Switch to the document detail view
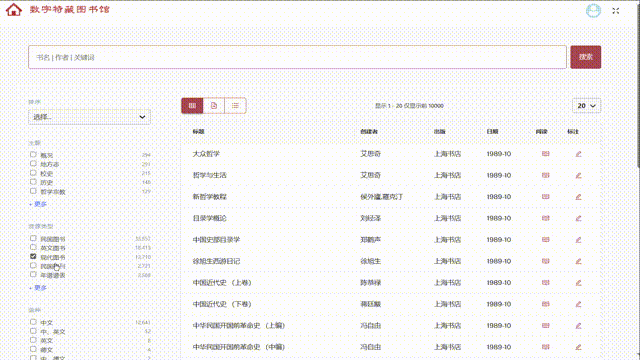 (214, 106)
